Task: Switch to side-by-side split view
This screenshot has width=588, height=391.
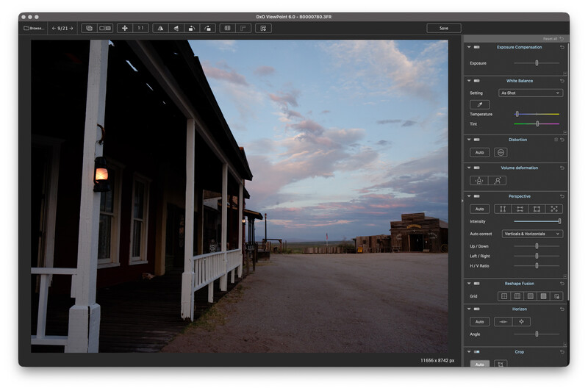Action: [x=105, y=28]
